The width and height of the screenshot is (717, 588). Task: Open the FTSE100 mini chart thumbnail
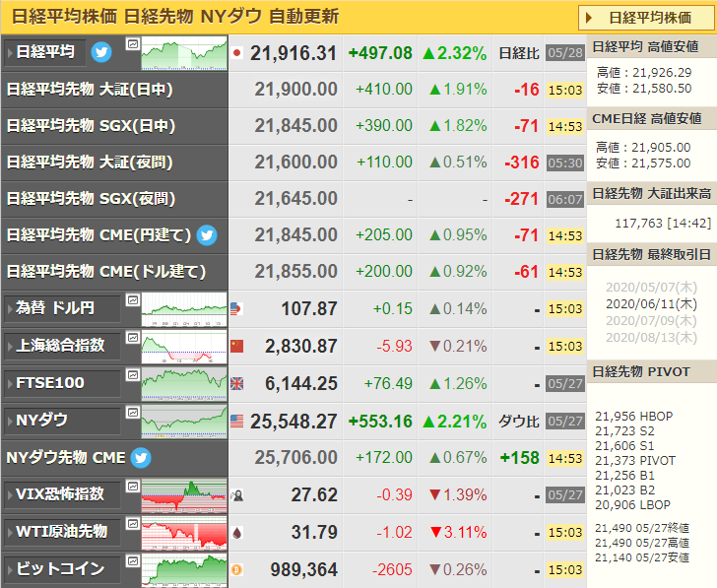(184, 384)
